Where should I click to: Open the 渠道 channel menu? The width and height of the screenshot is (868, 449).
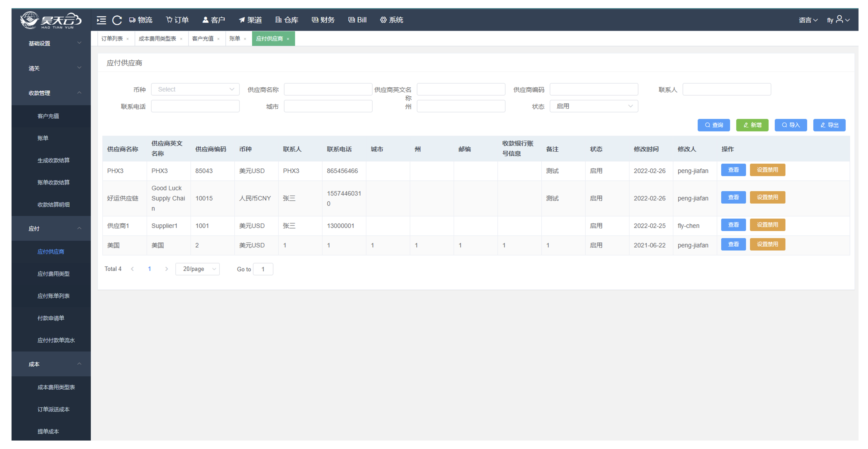(250, 20)
